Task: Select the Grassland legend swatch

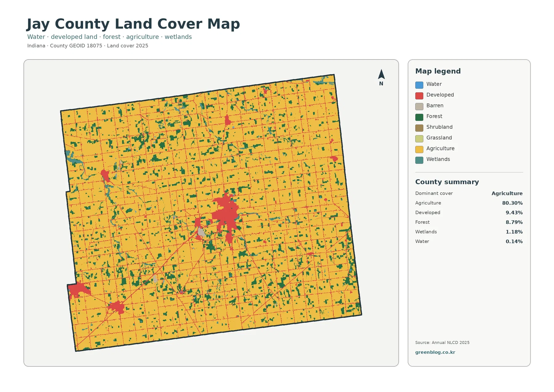Action: tap(419, 139)
